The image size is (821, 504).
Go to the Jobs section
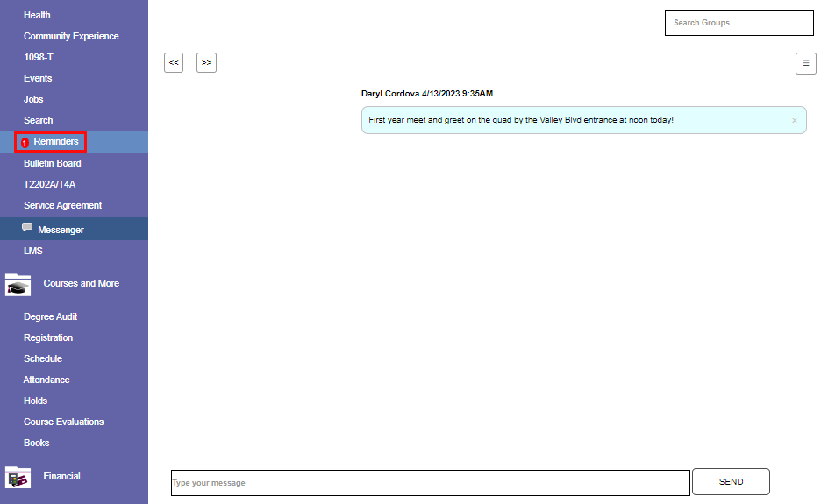pos(33,99)
